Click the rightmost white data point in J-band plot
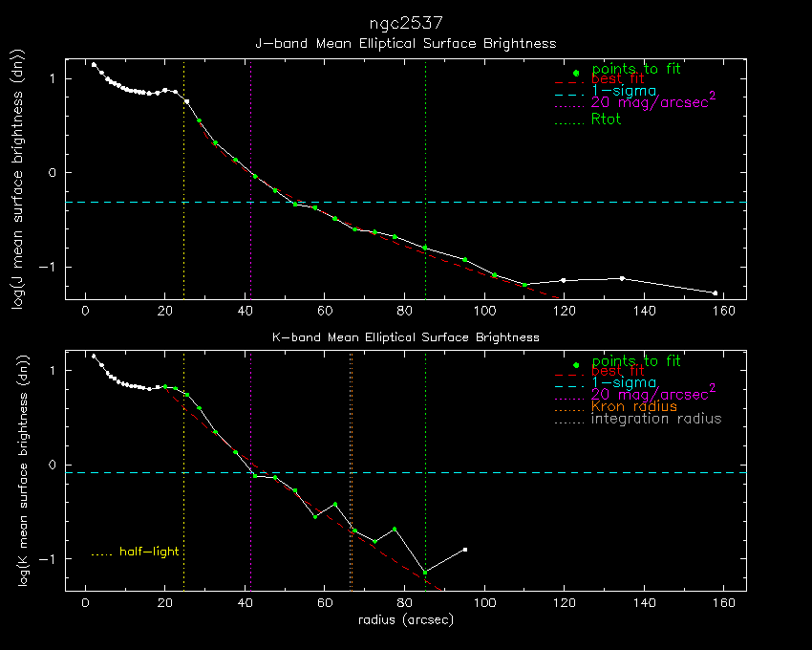The width and height of the screenshot is (812, 650). point(715,292)
